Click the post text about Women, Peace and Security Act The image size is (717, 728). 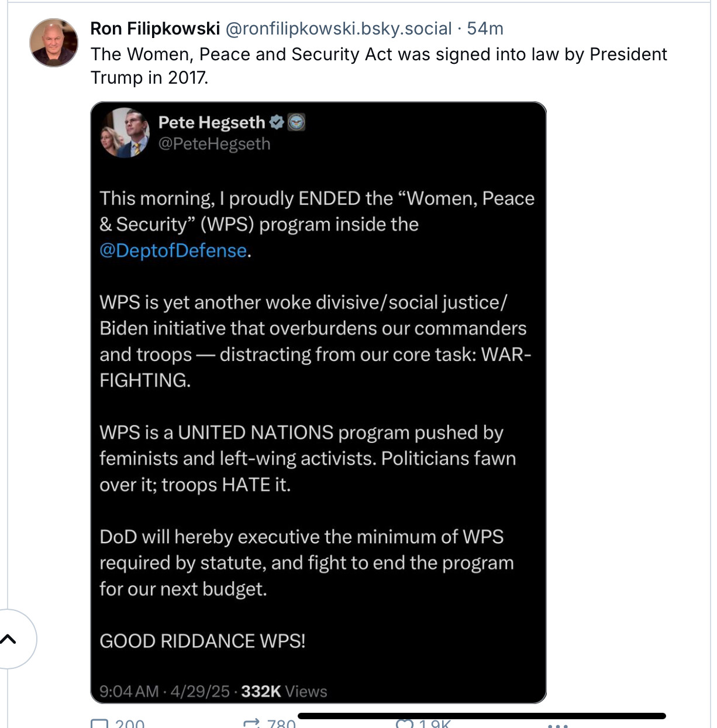(x=379, y=66)
